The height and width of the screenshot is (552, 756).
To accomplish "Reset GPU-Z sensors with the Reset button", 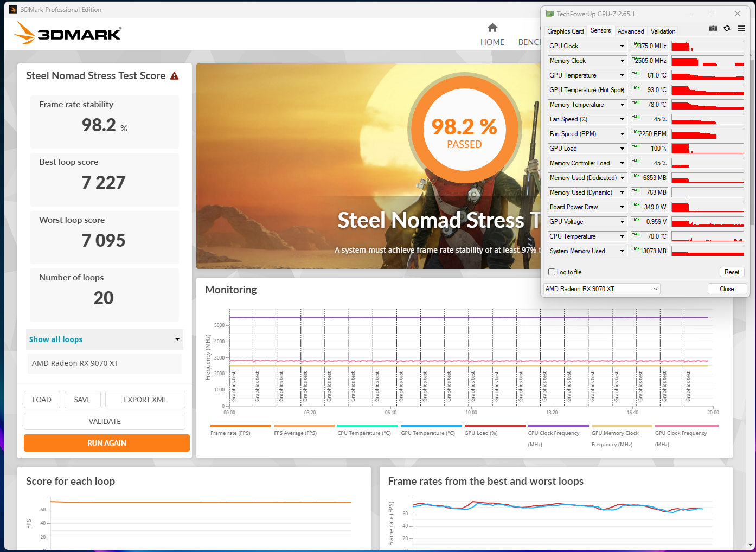I will coord(732,272).
